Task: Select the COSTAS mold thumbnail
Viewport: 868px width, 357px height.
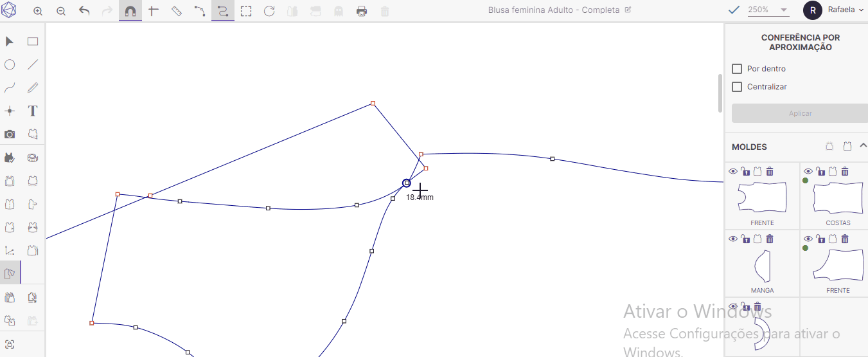Action: point(838,197)
